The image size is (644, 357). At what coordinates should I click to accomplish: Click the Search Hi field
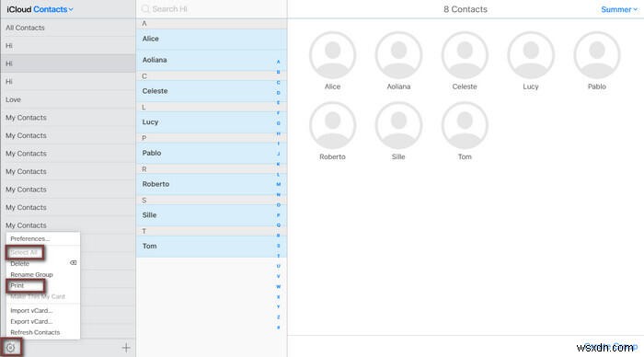[x=212, y=8]
